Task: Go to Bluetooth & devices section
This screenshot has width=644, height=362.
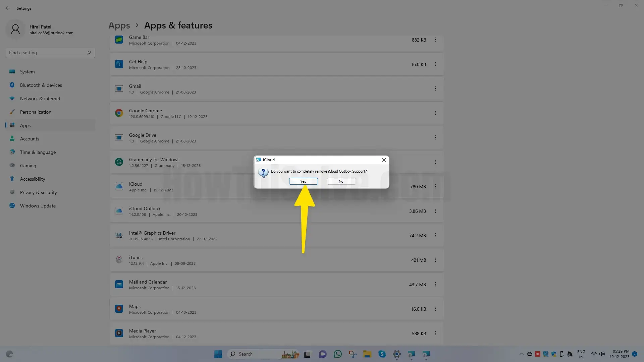Action: [41, 85]
